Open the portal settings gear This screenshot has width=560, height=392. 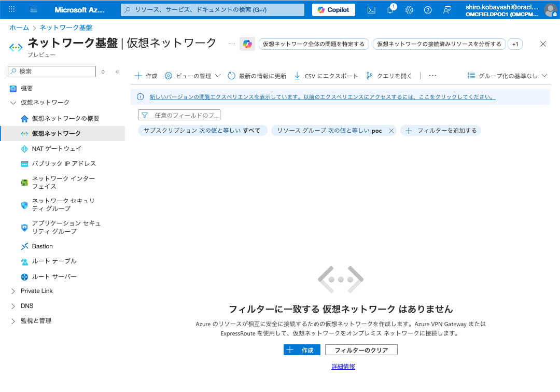click(408, 9)
